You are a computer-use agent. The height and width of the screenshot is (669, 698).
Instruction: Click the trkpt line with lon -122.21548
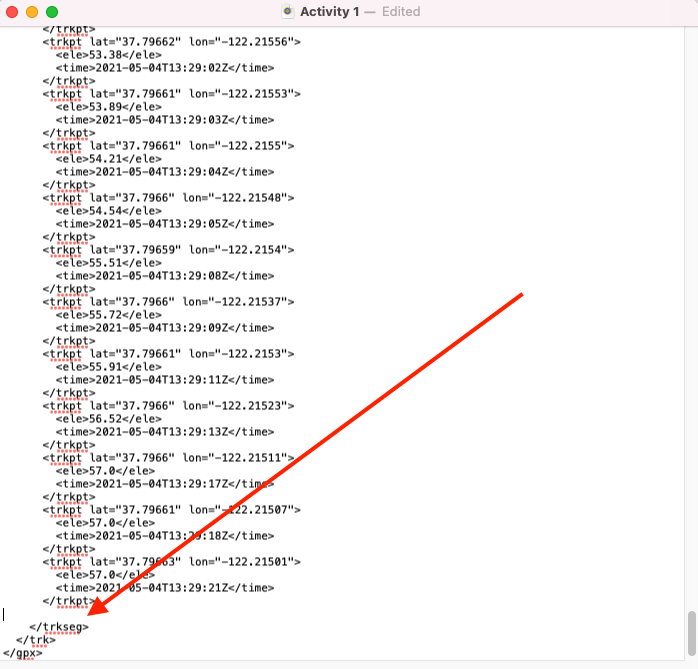tap(168, 198)
